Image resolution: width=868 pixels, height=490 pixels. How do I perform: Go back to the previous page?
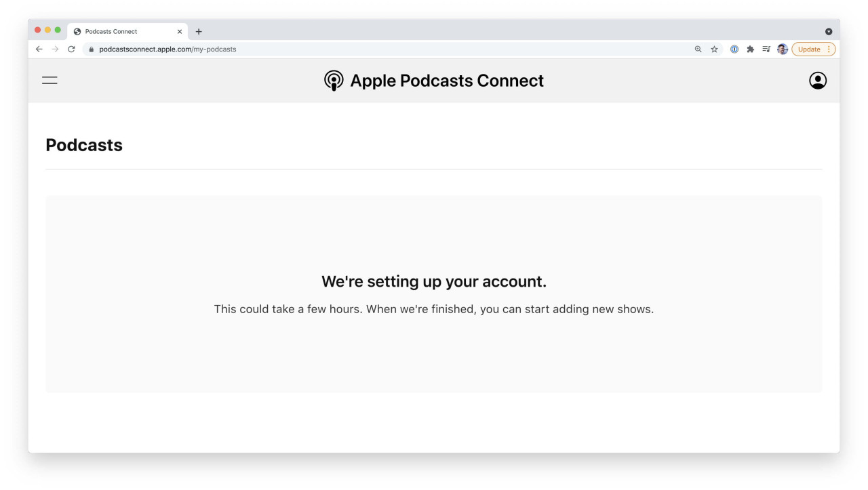[x=39, y=49]
